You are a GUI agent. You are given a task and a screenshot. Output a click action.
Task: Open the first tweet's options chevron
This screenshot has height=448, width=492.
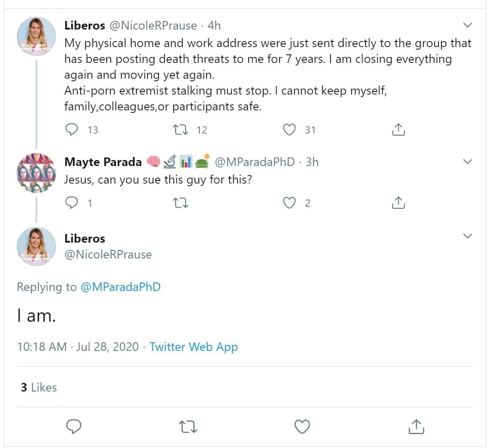[468, 25]
